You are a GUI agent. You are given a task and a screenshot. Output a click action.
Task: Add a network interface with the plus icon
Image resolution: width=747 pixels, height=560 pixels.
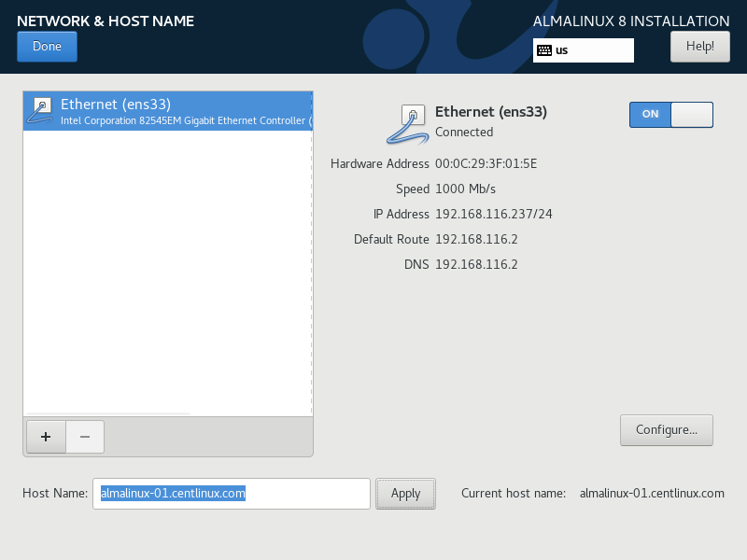[45, 437]
